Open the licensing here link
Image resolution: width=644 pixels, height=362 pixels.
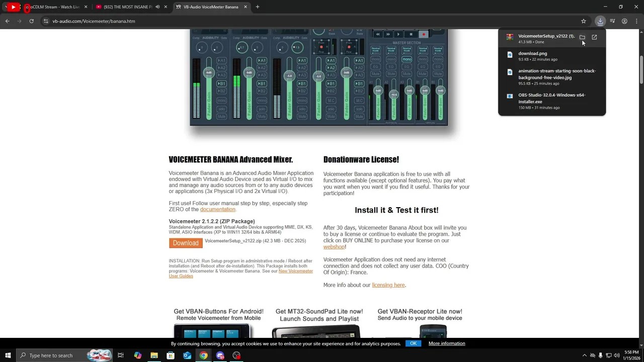coord(388,285)
